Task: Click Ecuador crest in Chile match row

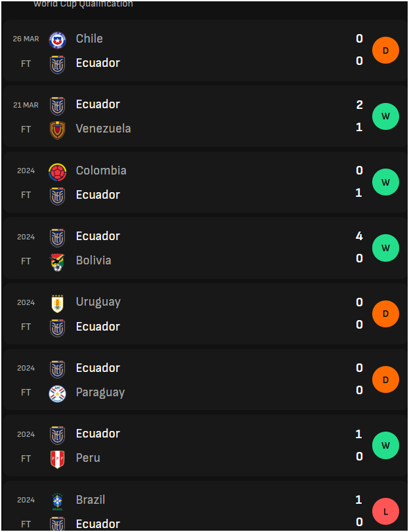Action: (x=57, y=64)
